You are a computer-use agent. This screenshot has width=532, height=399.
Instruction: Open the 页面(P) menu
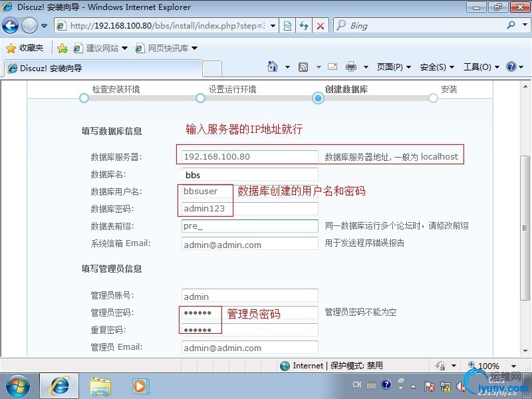coord(394,67)
